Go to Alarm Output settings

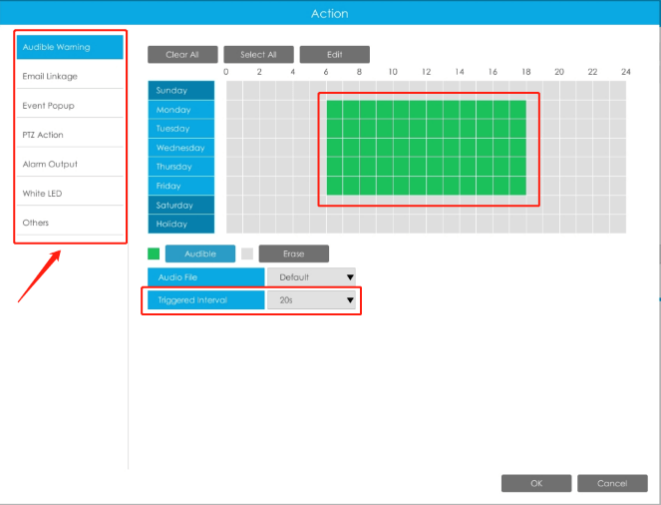[x=70, y=164]
